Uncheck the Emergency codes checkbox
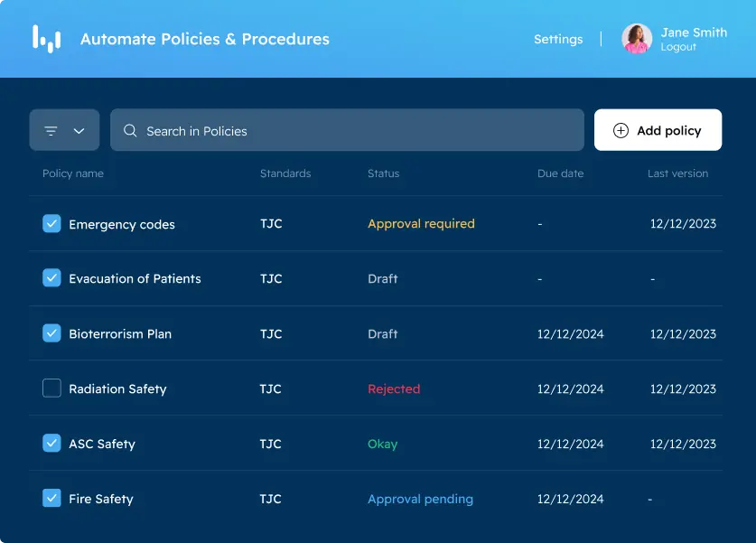Image resolution: width=756 pixels, height=543 pixels. tap(51, 223)
